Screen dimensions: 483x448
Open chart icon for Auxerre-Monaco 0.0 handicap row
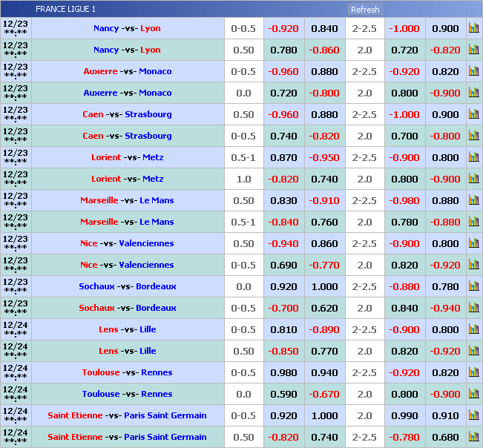coord(473,93)
